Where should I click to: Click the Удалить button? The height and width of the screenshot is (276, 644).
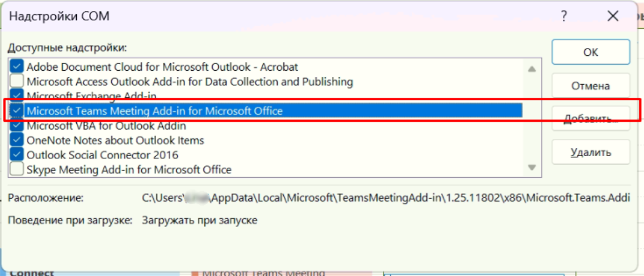point(591,152)
